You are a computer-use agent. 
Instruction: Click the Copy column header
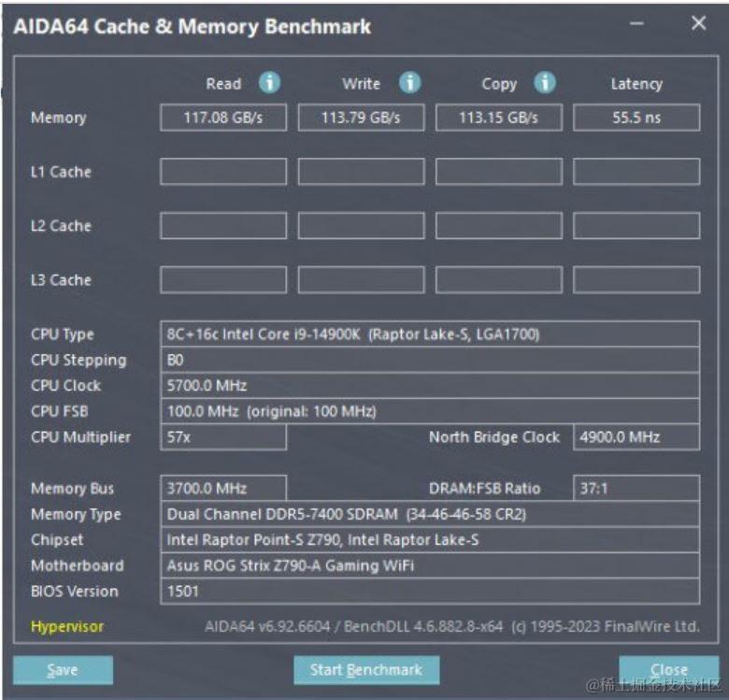[x=499, y=84]
